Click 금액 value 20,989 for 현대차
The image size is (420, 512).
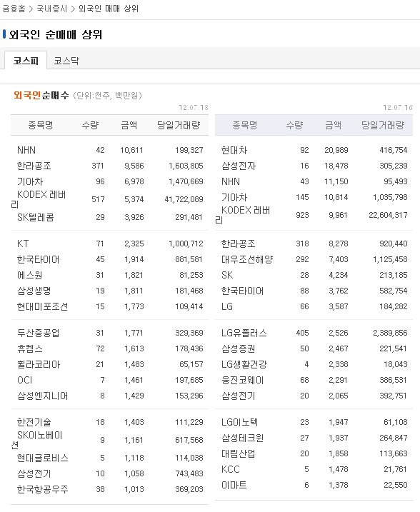point(336,150)
